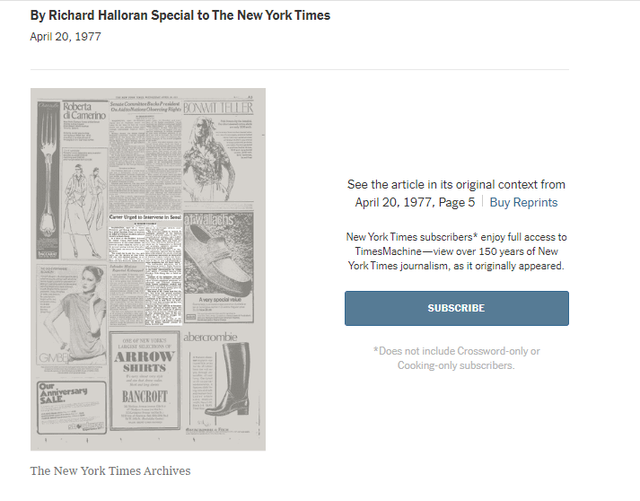Click the Roberta di Camerino ad heading
640x501 pixels.
(84, 111)
